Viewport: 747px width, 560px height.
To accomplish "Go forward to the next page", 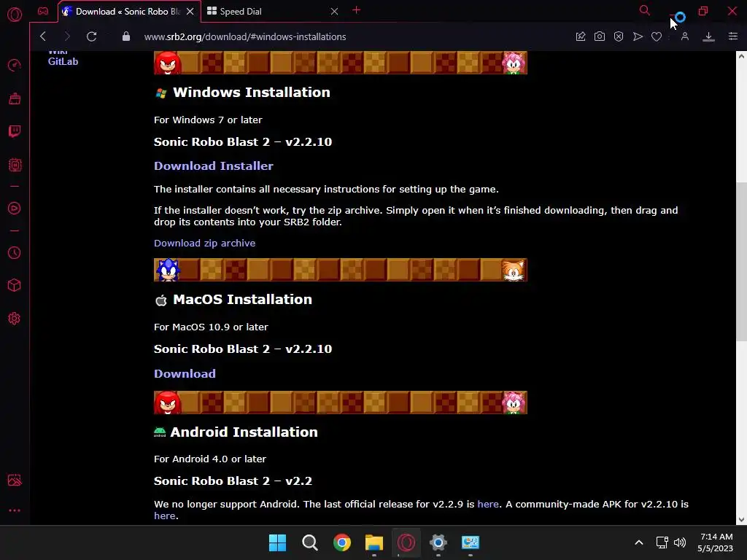I will coord(66,36).
